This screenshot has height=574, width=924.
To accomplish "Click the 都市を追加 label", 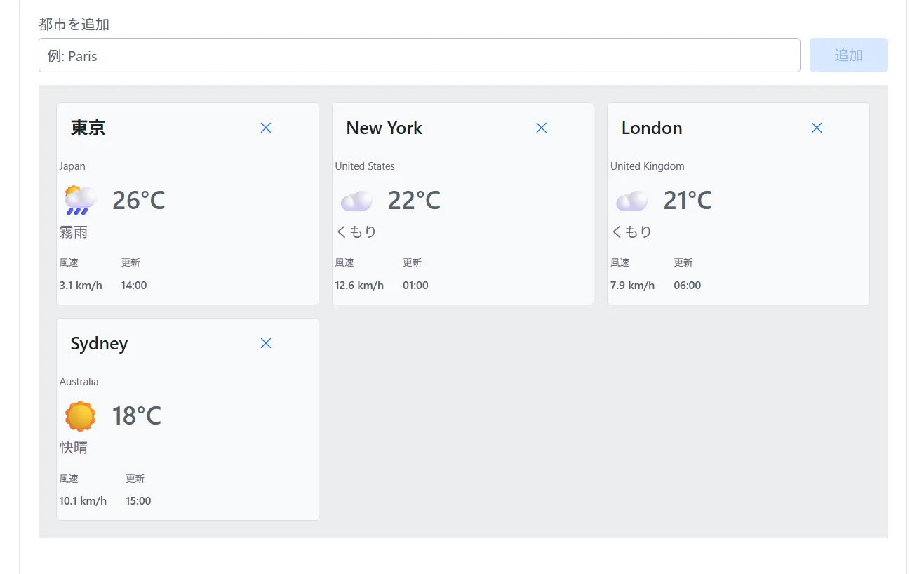I will coord(74,25).
